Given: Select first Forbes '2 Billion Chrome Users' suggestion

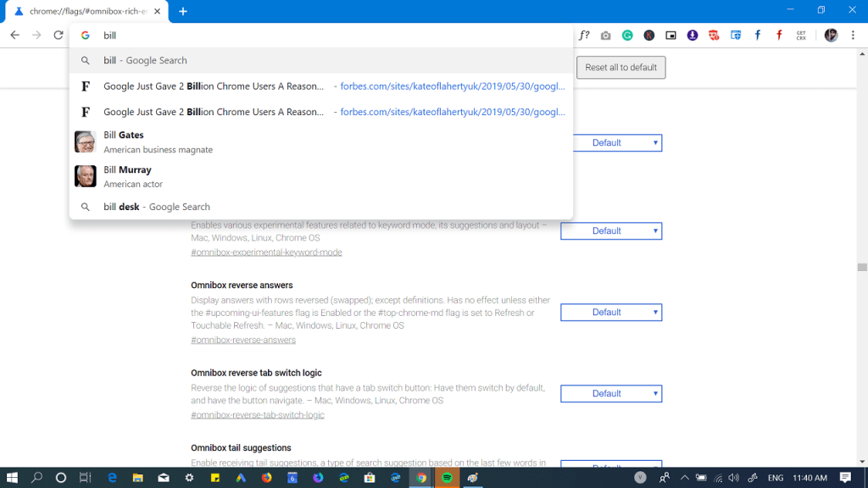Looking at the screenshot, I should tap(321, 86).
